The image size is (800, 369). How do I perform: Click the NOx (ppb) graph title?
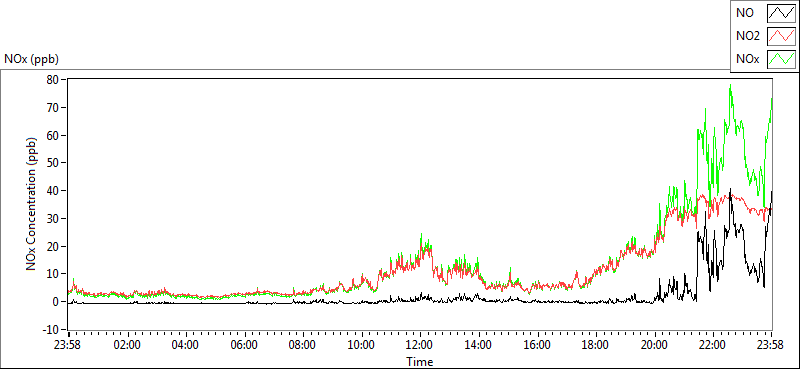coord(32,59)
